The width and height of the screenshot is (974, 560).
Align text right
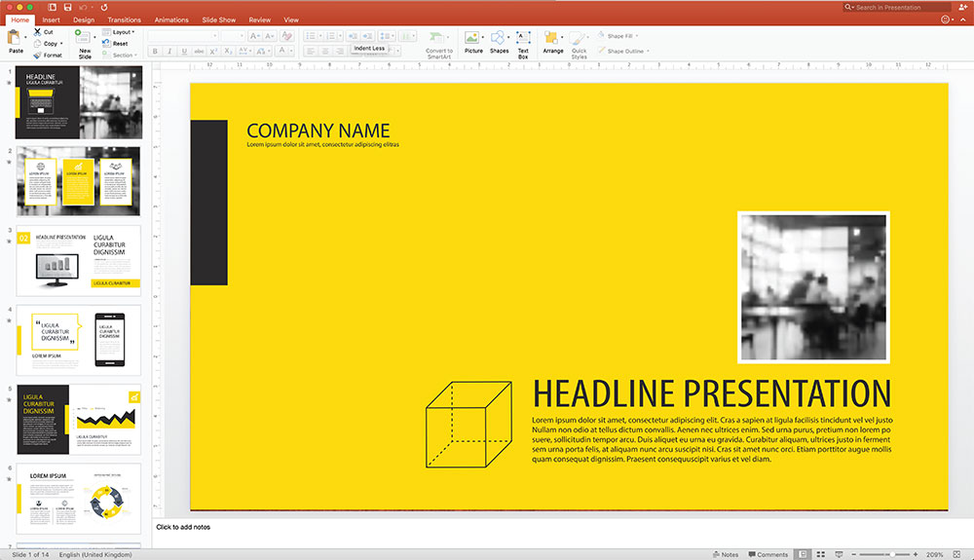pos(339,51)
